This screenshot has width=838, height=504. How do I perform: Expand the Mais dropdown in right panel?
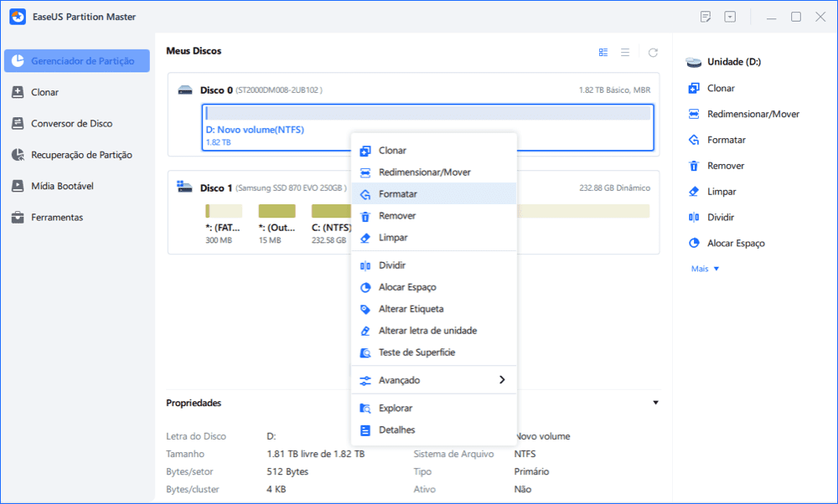pyautogui.click(x=705, y=269)
